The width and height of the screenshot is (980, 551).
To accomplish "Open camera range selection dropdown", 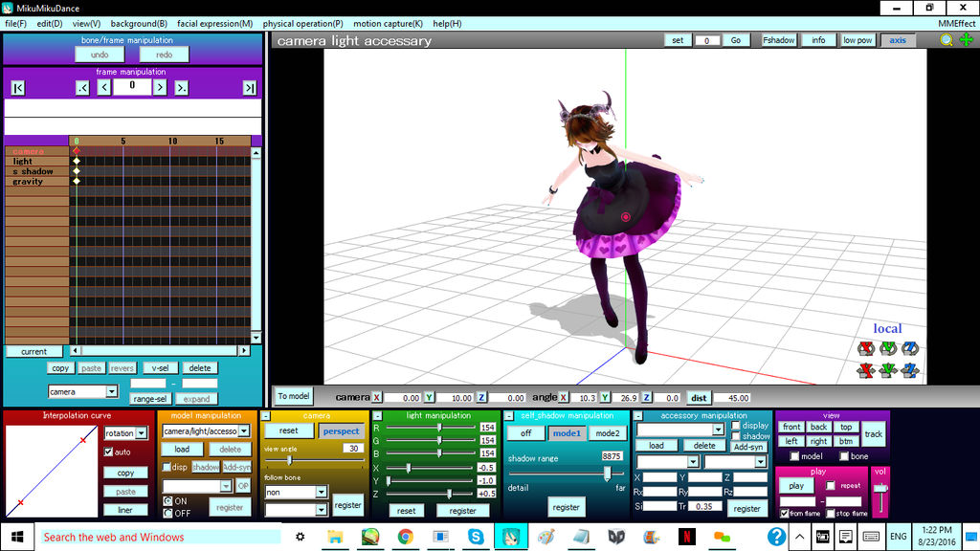I will click(111, 391).
